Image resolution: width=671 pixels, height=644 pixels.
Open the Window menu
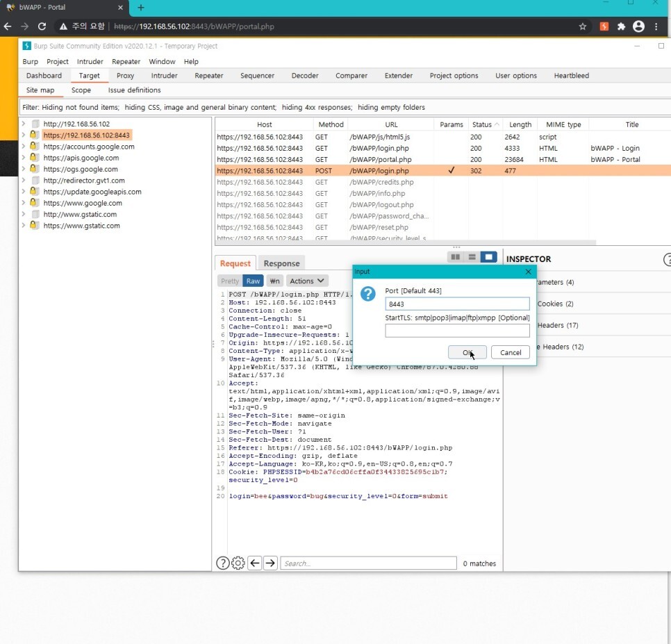click(162, 62)
